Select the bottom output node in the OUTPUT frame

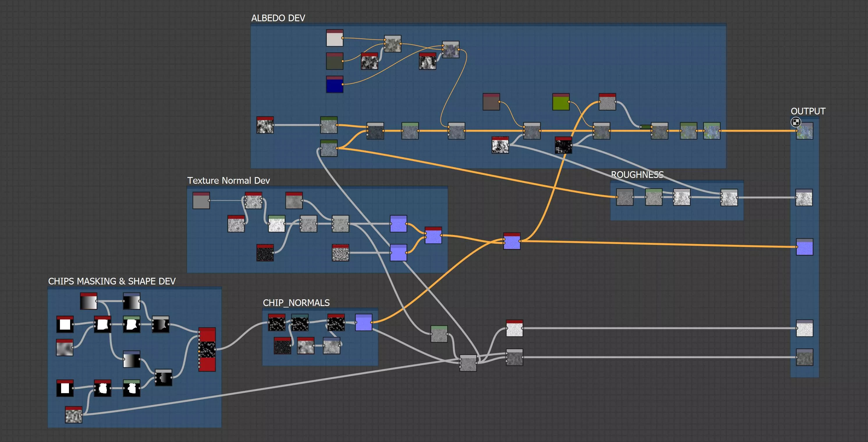pyautogui.click(x=804, y=357)
